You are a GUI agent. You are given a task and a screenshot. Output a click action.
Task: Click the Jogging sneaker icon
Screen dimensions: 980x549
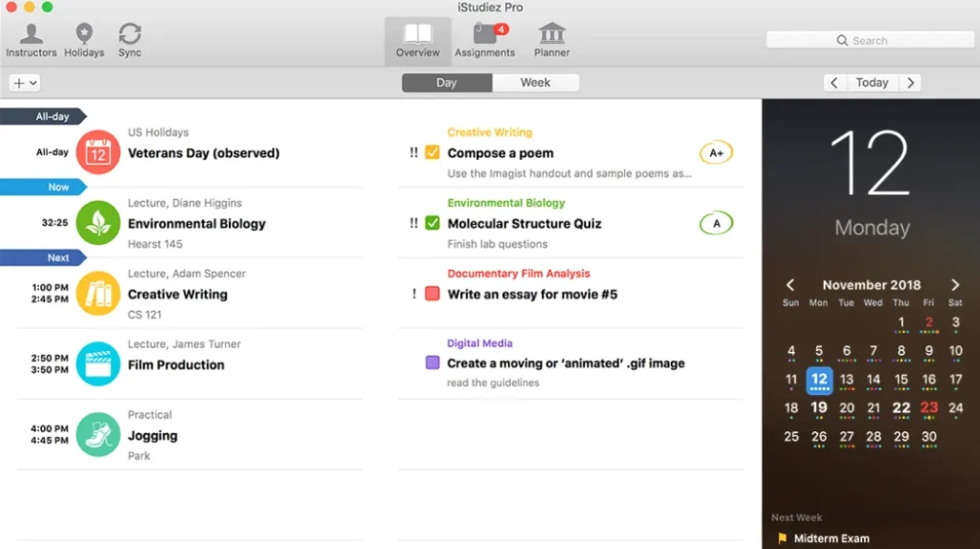tap(98, 435)
